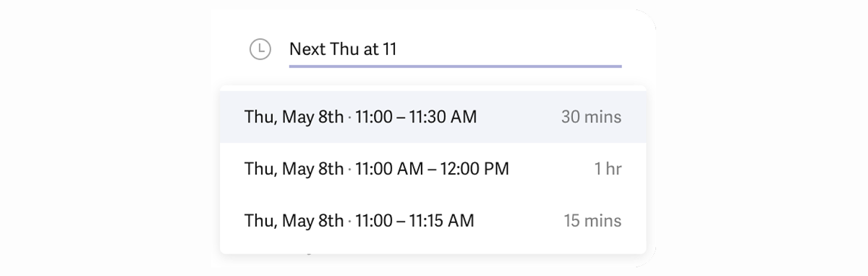
Task: Pick the 11:00 – 11:15 AM suggestion
Action: [x=433, y=220]
